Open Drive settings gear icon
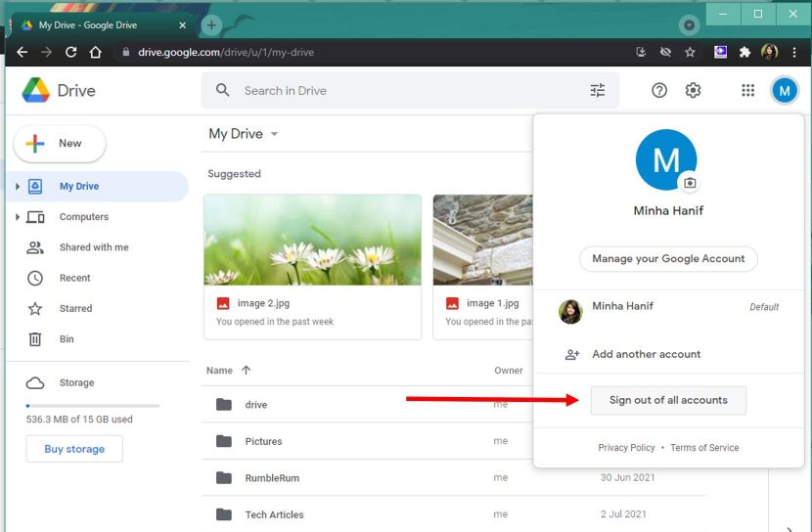812x532 pixels. (x=693, y=90)
